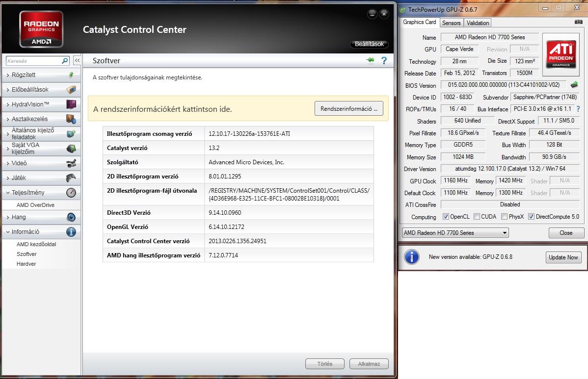This screenshot has width=588, height=379.
Task: Switch to the Graphics Card tab
Action: [x=419, y=22]
